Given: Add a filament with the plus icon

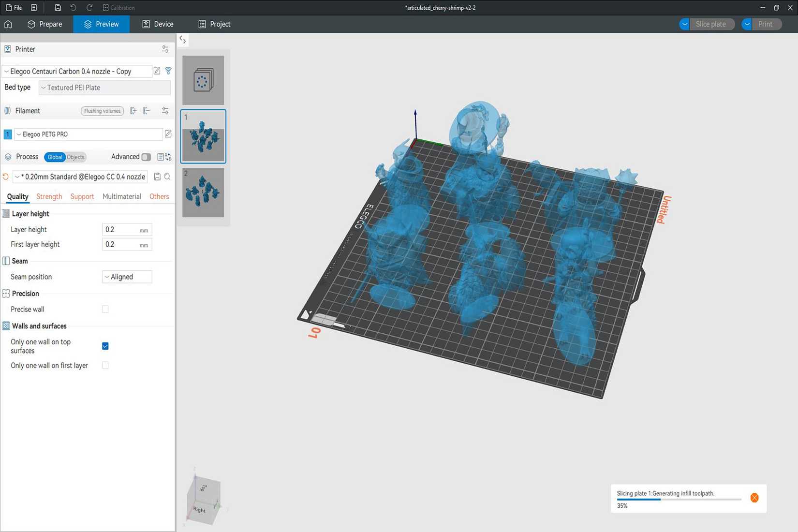Looking at the screenshot, I should [133, 110].
